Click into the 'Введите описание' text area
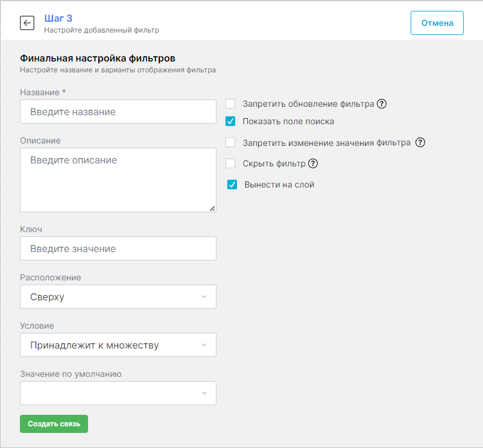Image resolution: width=483 pixels, height=448 pixels. 118,180
